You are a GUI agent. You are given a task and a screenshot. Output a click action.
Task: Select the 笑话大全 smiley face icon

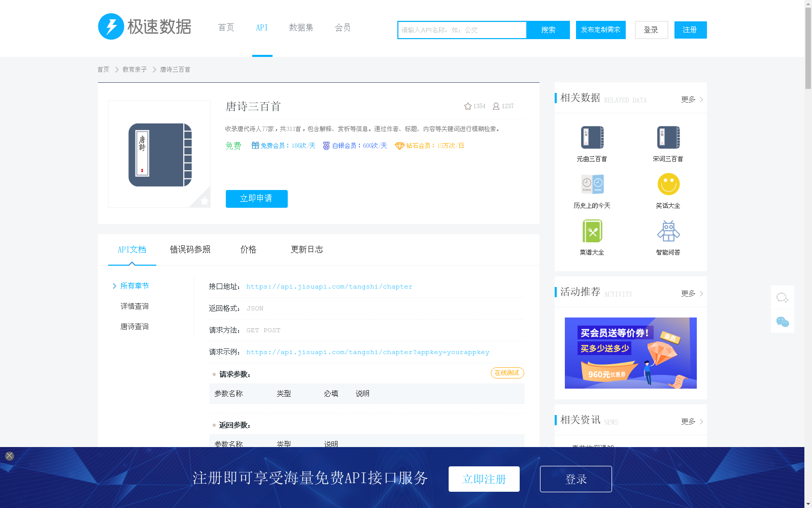tap(668, 184)
